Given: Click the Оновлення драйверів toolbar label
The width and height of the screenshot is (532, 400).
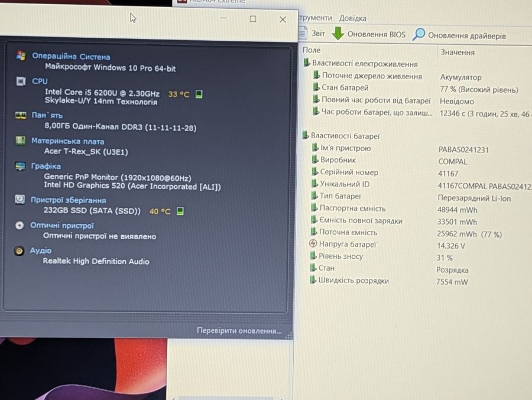Looking at the screenshot, I should point(467,35).
